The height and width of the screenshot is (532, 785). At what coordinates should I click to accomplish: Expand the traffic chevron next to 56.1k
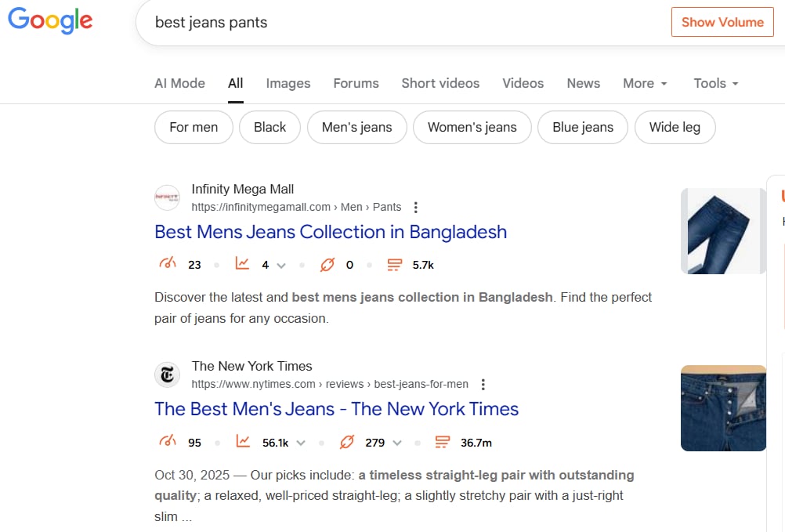pyautogui.click(x=301, y=443)
